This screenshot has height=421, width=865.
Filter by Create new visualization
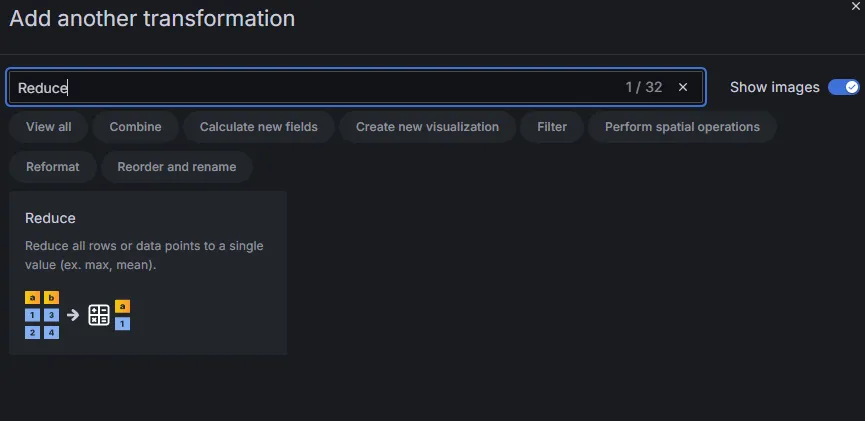click(428, 127)
